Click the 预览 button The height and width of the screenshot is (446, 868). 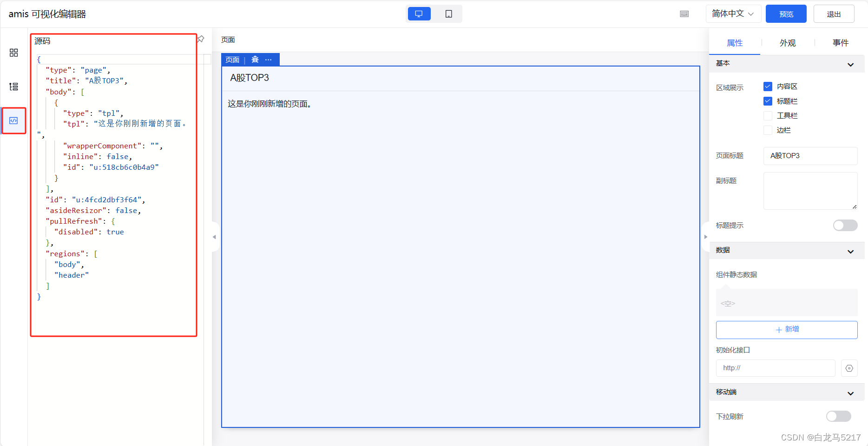(x=786, y=14)
